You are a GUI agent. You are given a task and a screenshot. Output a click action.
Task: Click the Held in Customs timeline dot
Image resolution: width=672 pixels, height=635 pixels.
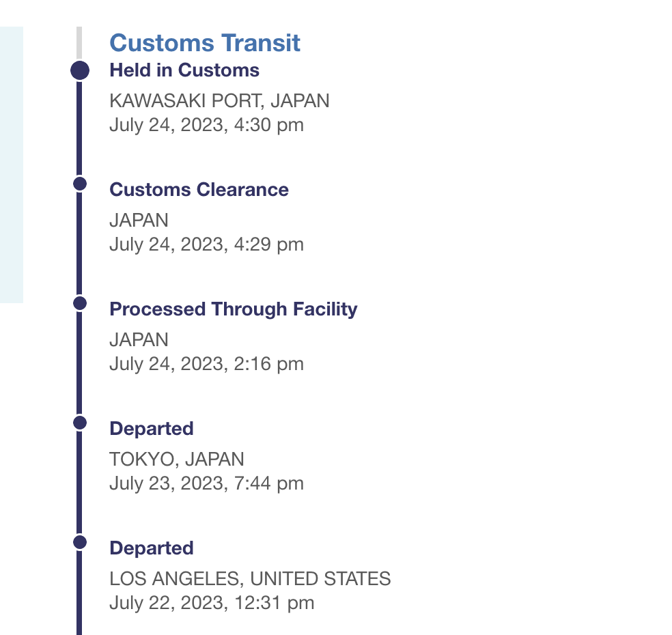pos(80,70)
